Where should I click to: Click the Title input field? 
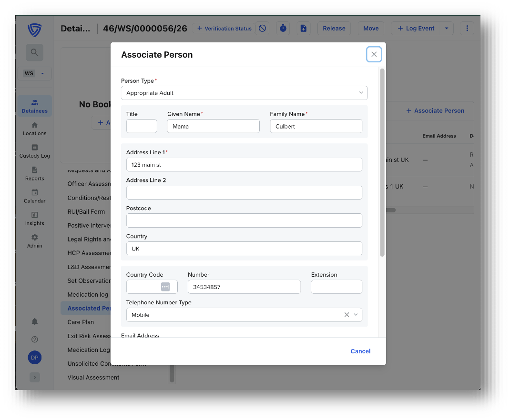[x=142, y=126]
